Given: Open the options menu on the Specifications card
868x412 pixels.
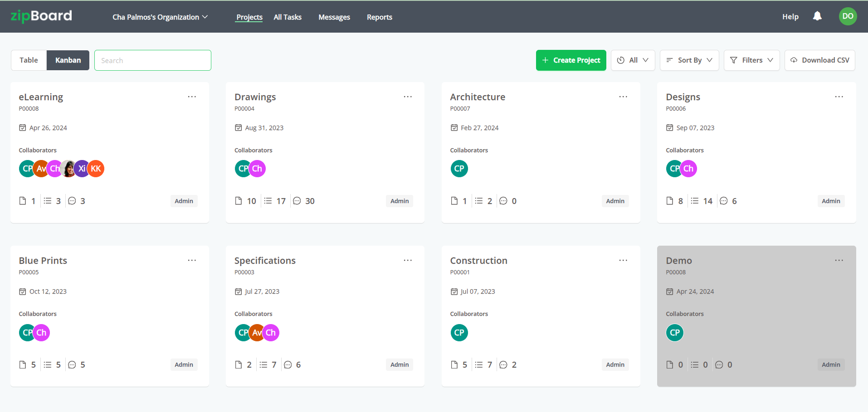Looking at the screenshot, I should click(x=407, y=260).
